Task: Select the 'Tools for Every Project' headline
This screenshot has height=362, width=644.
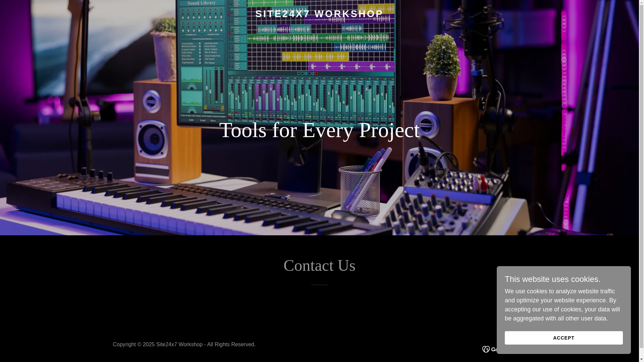Action: (319, 130)
